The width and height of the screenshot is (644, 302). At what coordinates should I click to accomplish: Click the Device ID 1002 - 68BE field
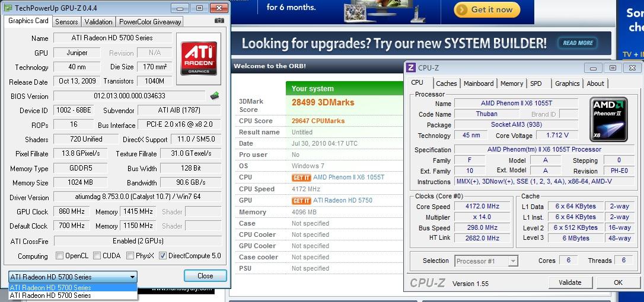pos(74,110)
